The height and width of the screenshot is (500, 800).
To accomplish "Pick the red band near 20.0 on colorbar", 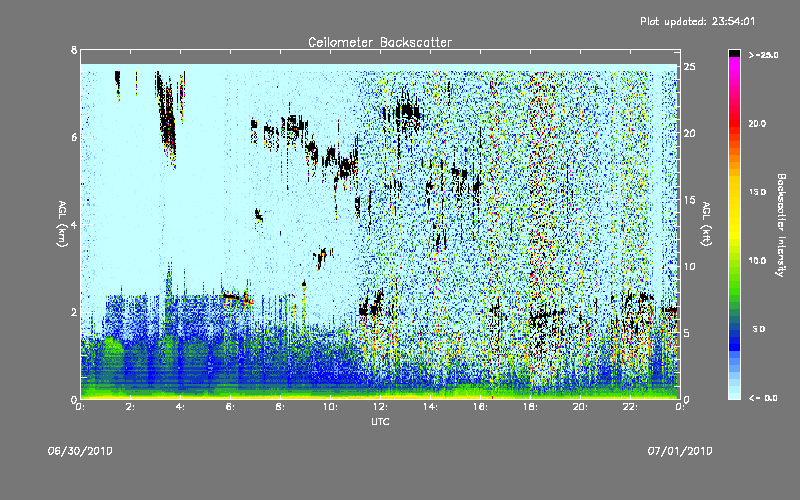I will [734, 124].
